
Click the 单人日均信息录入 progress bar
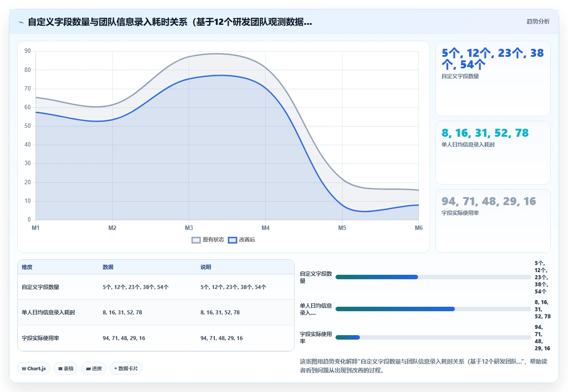pyautogui.click(x=433, y=309)
